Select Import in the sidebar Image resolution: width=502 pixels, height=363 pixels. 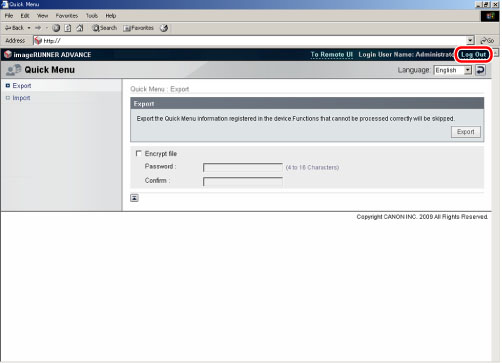click(21, 98)
